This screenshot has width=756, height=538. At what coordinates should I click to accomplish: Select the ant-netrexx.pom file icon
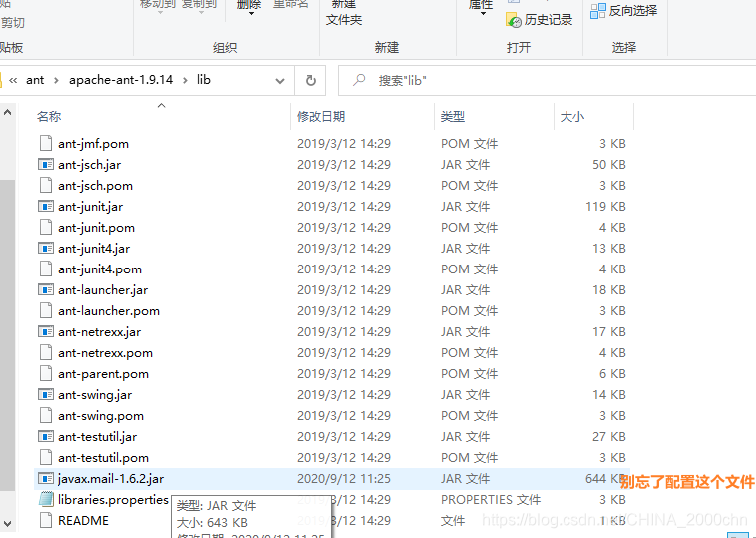tap(46, 353)
